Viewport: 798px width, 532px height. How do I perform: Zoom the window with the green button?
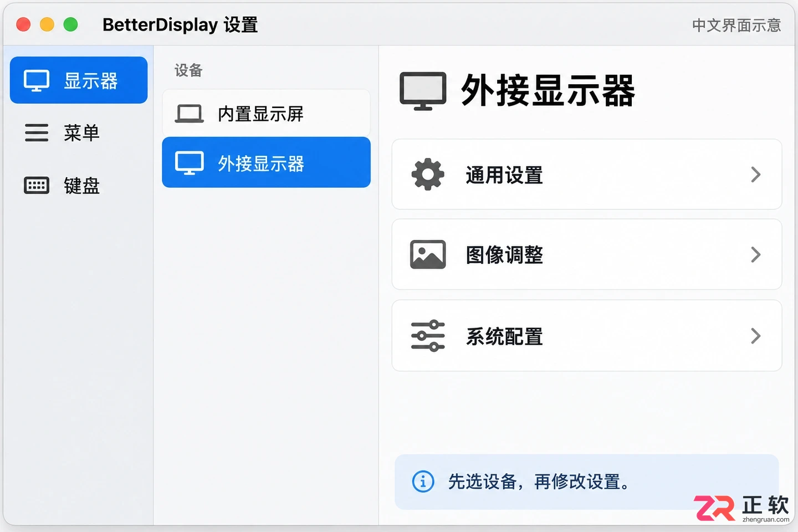point(70,24)
